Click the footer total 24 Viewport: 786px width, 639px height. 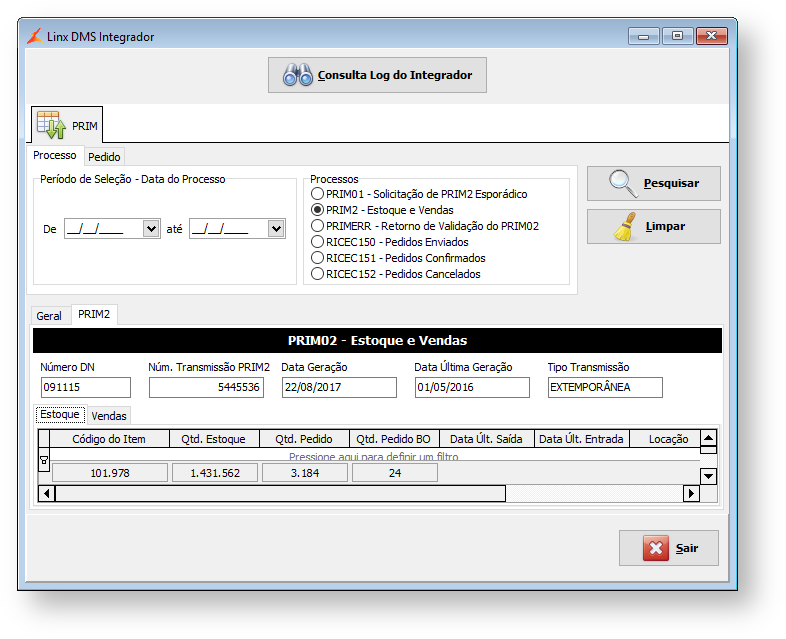tap(395, 473)
